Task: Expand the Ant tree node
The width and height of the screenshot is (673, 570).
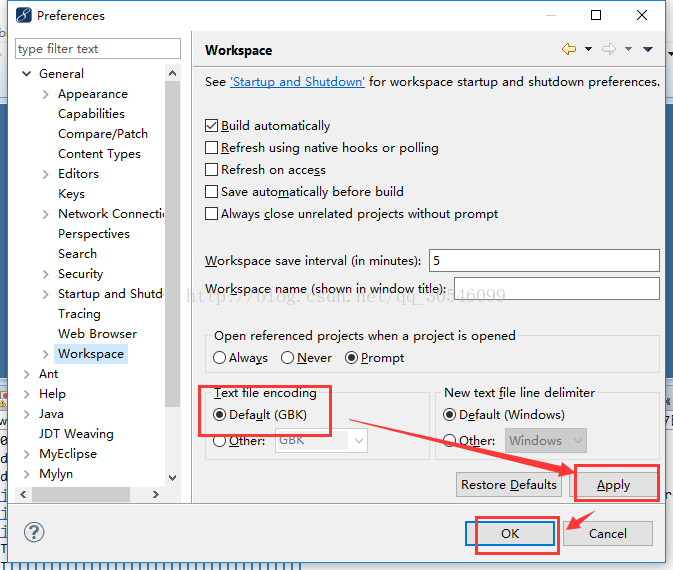Action: pos(27,374)
